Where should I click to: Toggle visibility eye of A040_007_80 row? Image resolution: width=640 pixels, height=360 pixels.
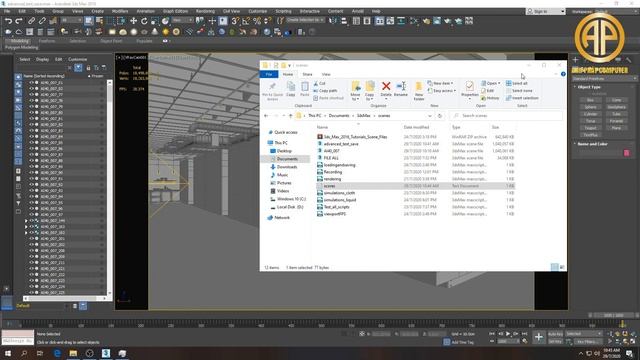[x=31, y=112]
